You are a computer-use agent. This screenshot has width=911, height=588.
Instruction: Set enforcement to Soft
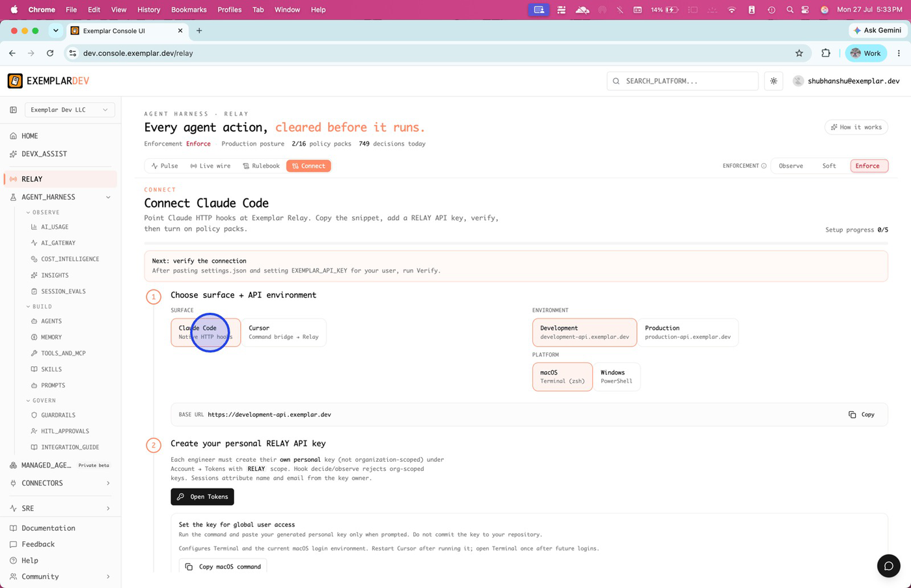coord(829,166)
